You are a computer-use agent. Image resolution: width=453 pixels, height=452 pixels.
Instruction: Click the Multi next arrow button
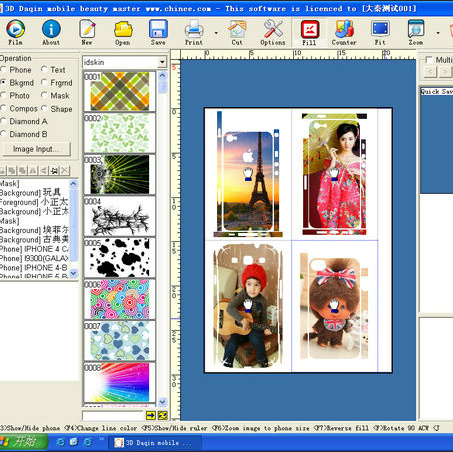(444, 71)
